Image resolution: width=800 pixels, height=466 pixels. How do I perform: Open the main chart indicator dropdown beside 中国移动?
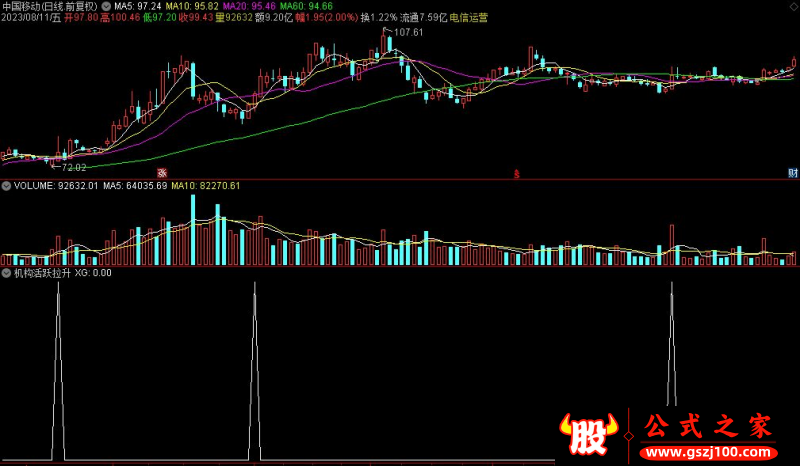click(x=106, y=7)
